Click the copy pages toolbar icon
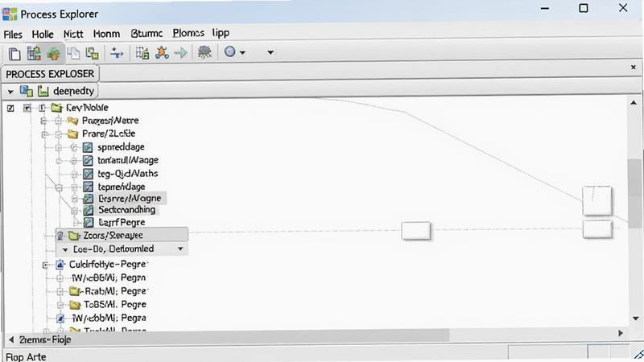Viewport: 644px width, 362px height. click(73, 53)
